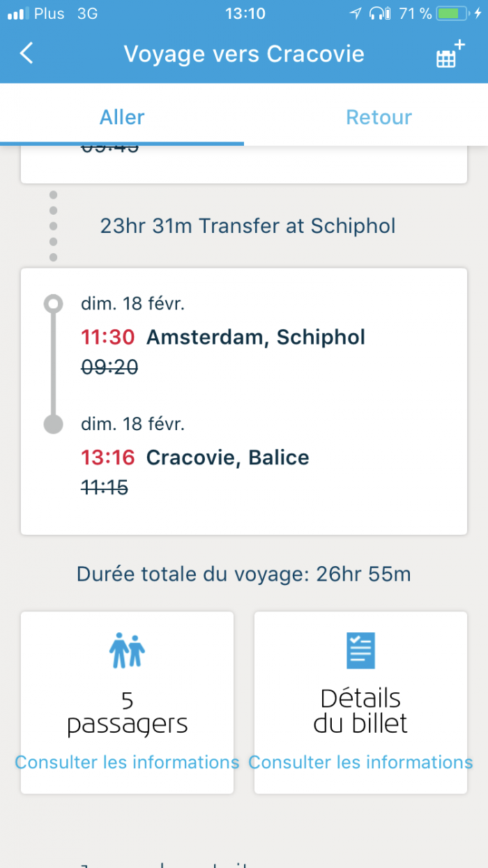488x868 pixels.
Task: Tap the location arrow status icon
Action: pyautogui.click(x=356, y=13)
